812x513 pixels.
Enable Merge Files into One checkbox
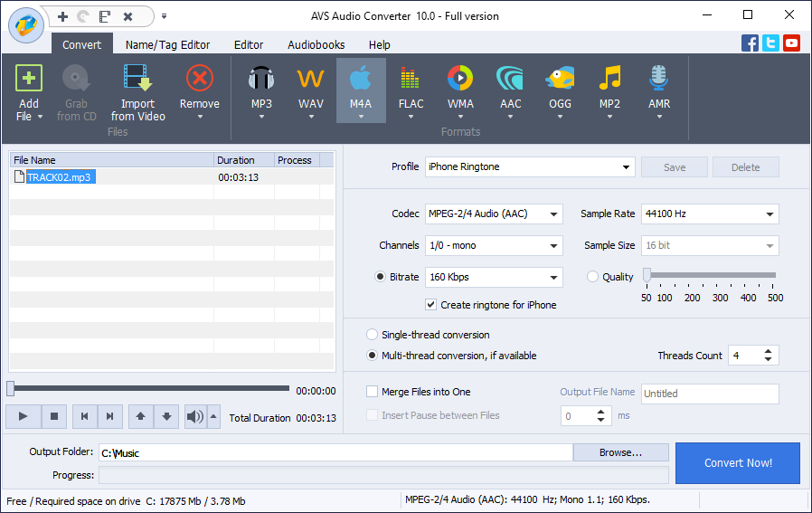click(372, 392)
